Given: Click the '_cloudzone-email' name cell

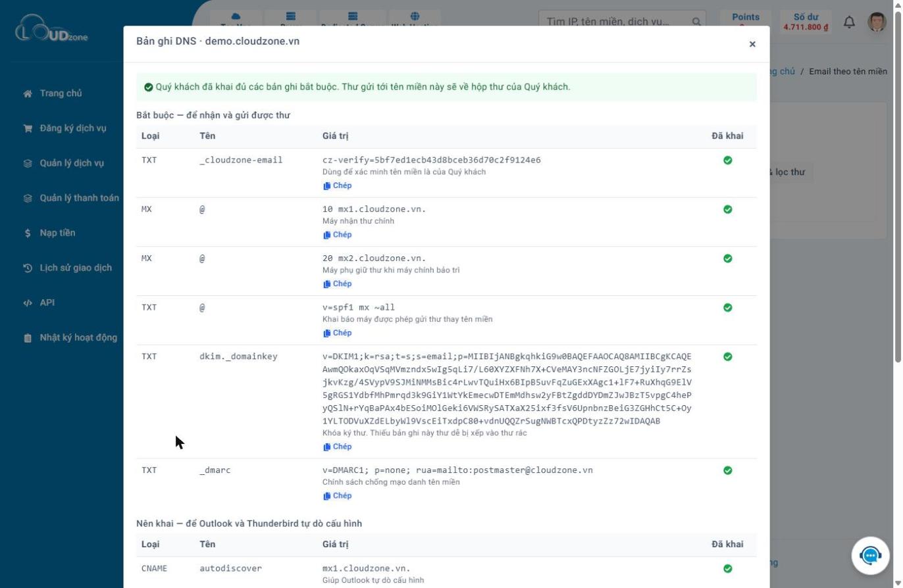Looking at the screenshot, I should (x=241, y=160).
